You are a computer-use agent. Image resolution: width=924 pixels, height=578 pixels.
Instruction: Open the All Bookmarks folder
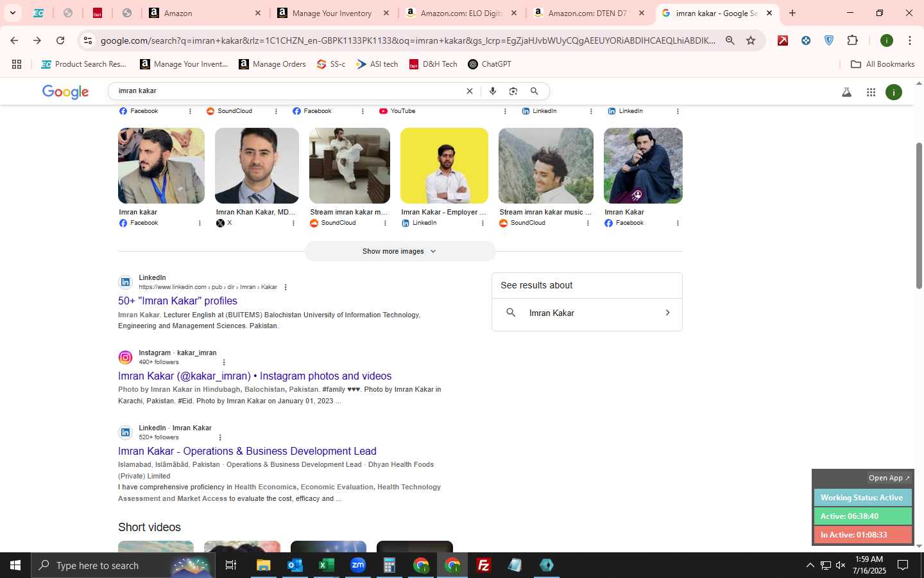[882, 64]
